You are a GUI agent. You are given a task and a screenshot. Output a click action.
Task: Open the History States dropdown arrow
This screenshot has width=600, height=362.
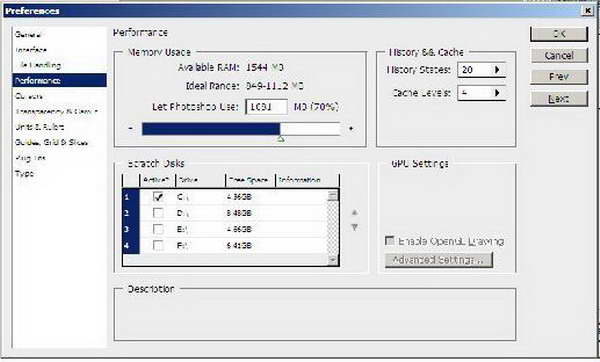pos(497,70)
